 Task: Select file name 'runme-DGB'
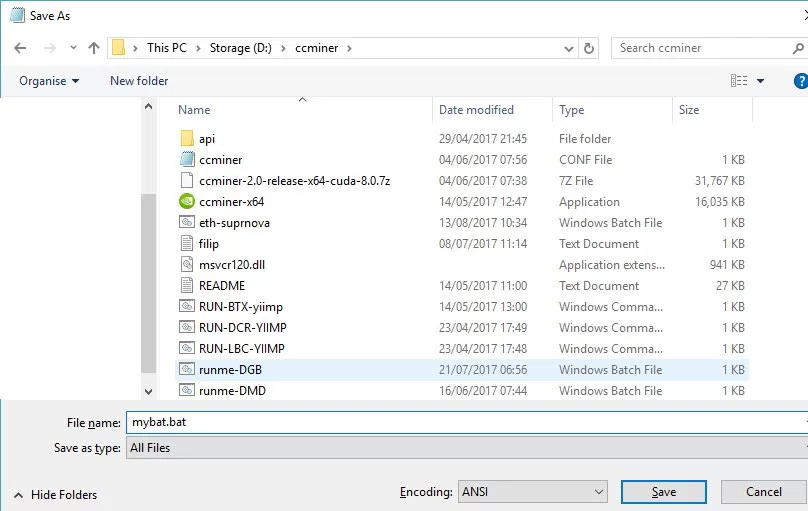point(230,370)
